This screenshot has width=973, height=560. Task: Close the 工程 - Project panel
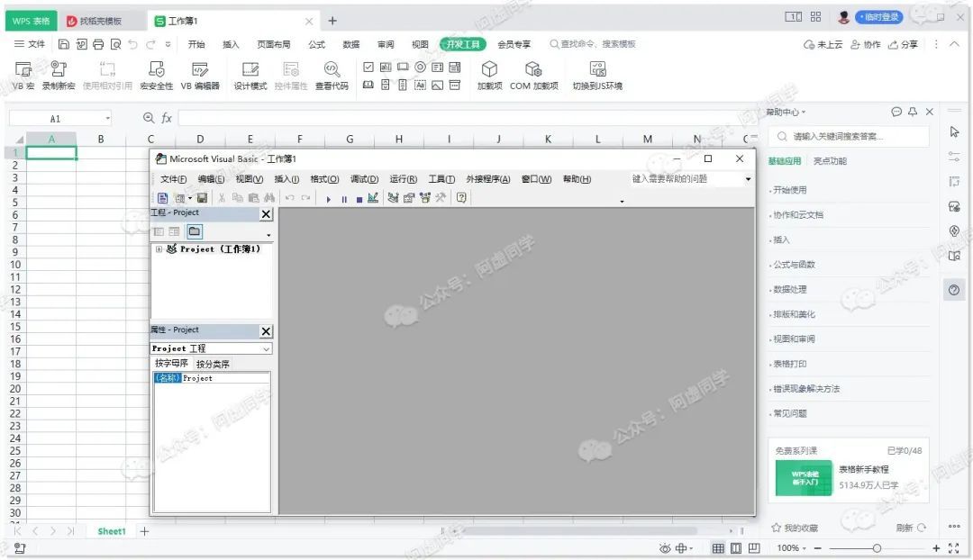pos(266,214)
